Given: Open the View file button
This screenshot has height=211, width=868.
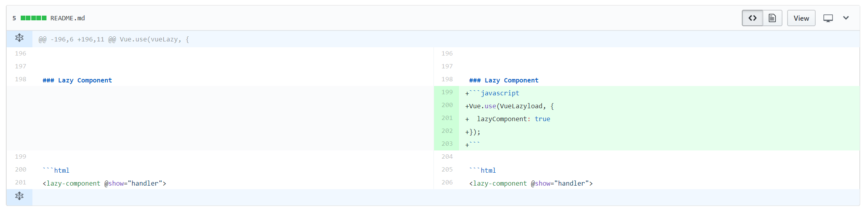Looking at the screenshot, I should 801,18.
